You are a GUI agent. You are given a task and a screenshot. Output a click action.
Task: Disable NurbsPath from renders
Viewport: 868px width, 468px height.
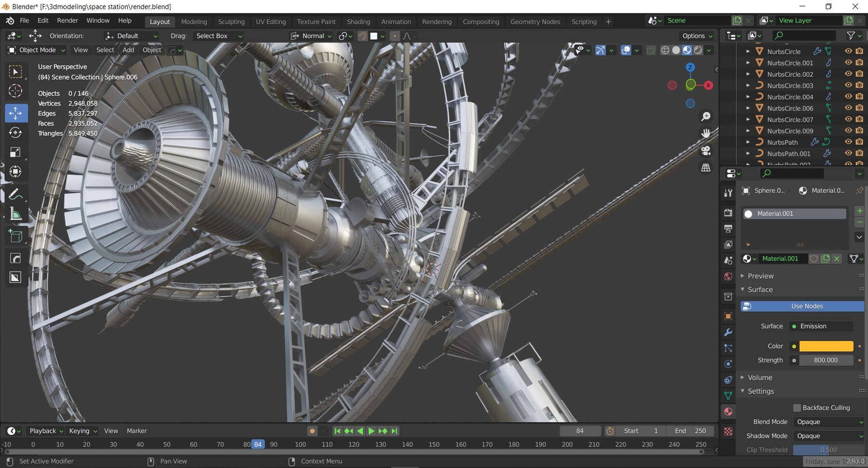coord(859,142)
